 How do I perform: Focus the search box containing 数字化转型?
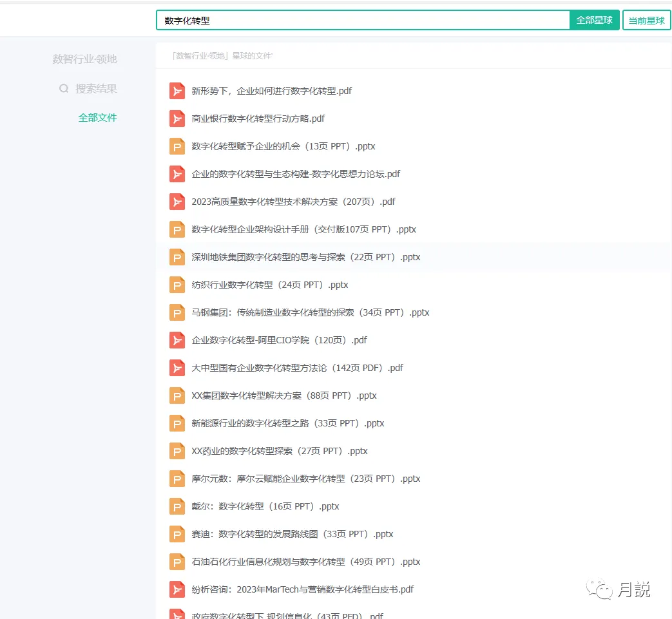coord(363,20)
